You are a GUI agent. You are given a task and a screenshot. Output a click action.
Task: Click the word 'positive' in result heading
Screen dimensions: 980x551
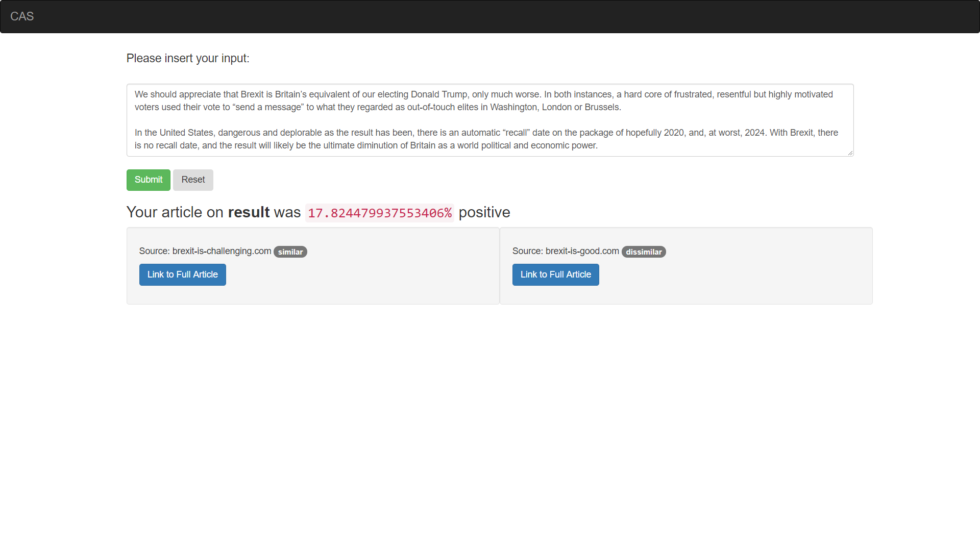tap(484, 212)
